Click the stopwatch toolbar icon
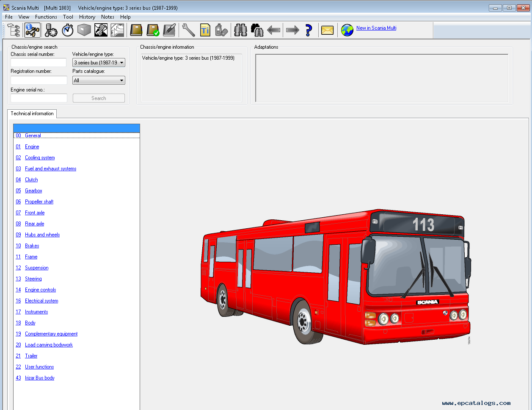 click(x=68, y=30)
